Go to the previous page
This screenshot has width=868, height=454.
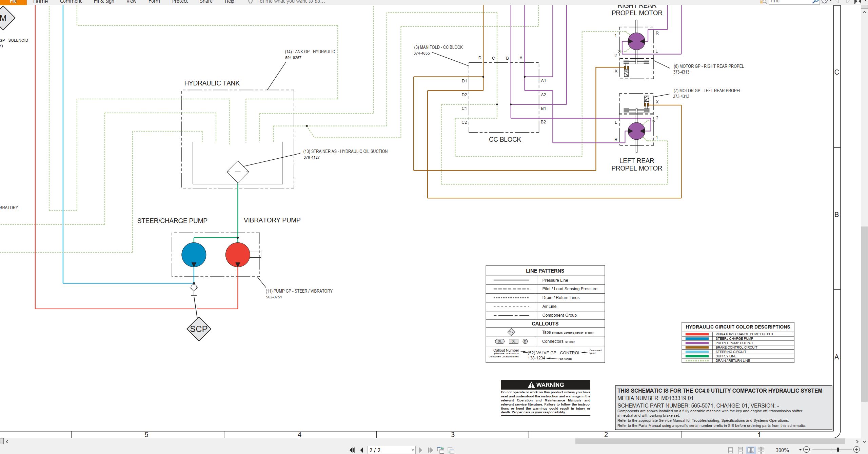pos(362,450)
